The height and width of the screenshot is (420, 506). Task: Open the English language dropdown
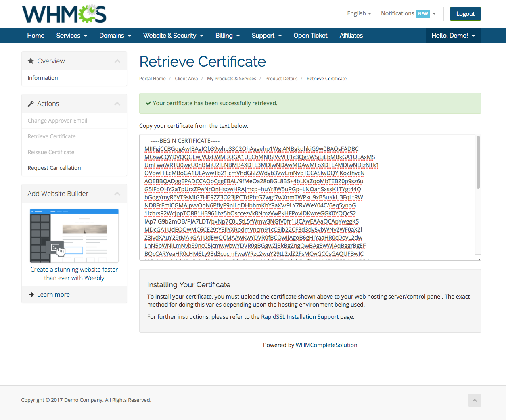(359, 14)
